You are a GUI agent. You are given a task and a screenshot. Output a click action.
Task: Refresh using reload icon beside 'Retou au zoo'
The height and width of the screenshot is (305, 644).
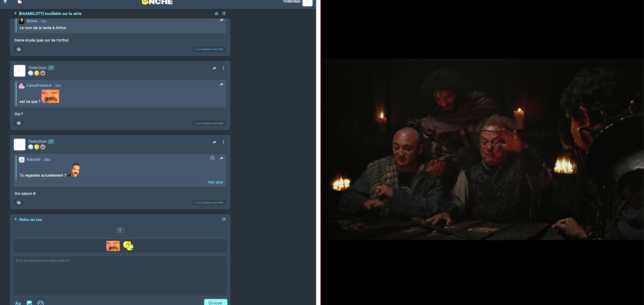point(223,219)
